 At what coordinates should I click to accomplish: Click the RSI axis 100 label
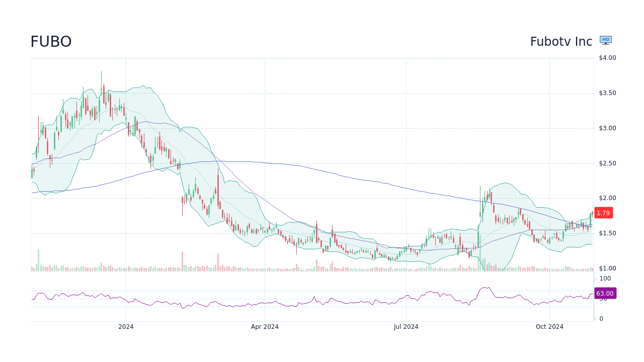[x=605, y=279]
